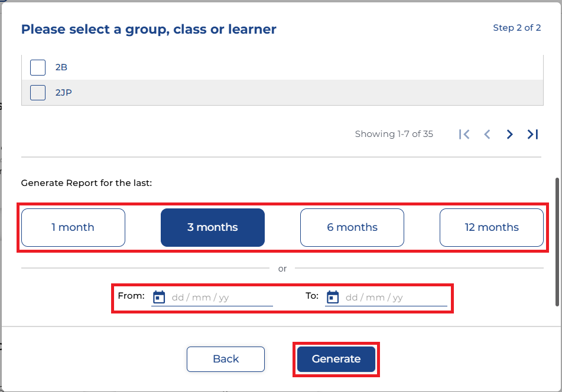Select the 3 months report period
This screenshot has height=392, width=562.
click(x=213, y=227)
